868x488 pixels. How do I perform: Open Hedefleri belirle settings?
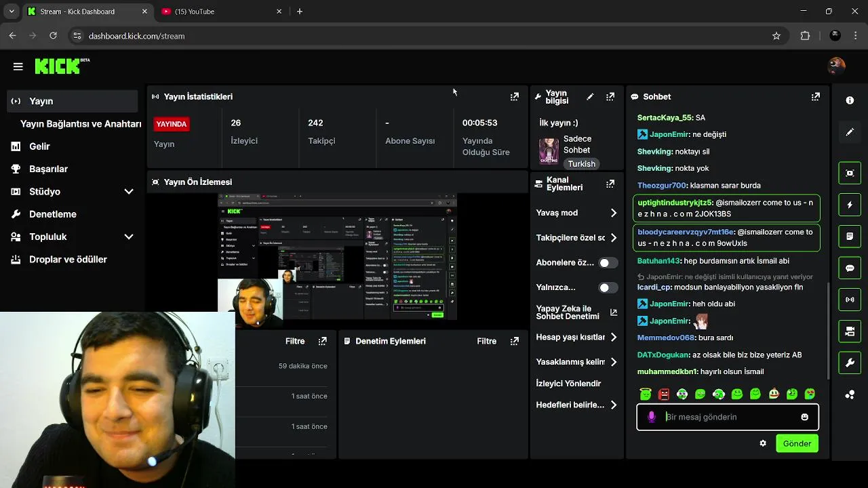[x=576, y=405]
